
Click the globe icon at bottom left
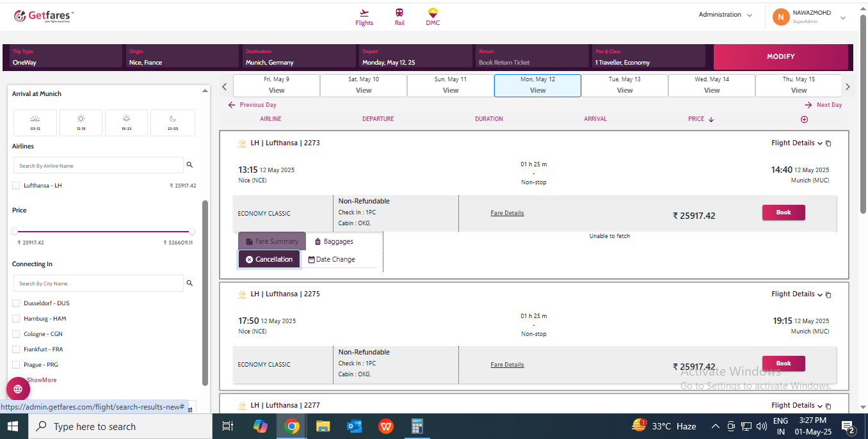(18, 389)
